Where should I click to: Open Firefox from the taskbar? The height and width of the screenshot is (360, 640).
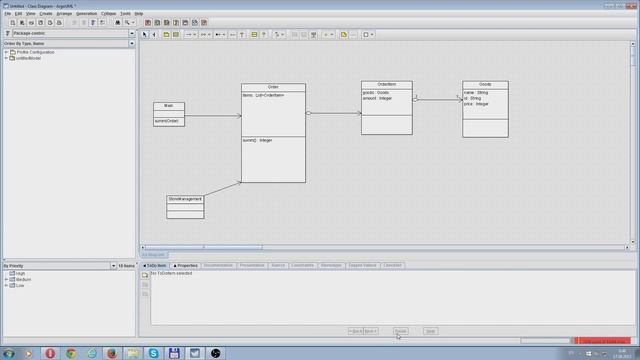tap(112, 353)
